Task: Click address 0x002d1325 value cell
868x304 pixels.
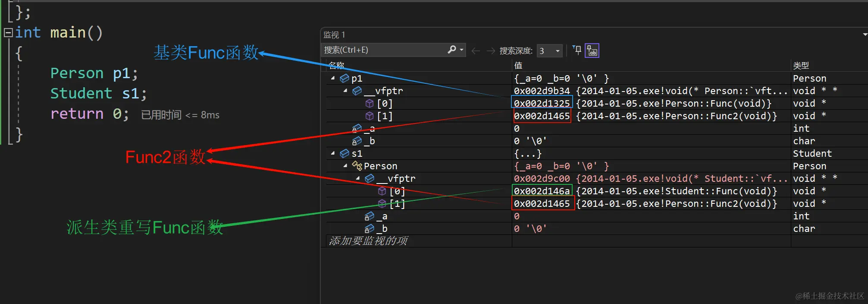Action: click(x=542, y=103)
